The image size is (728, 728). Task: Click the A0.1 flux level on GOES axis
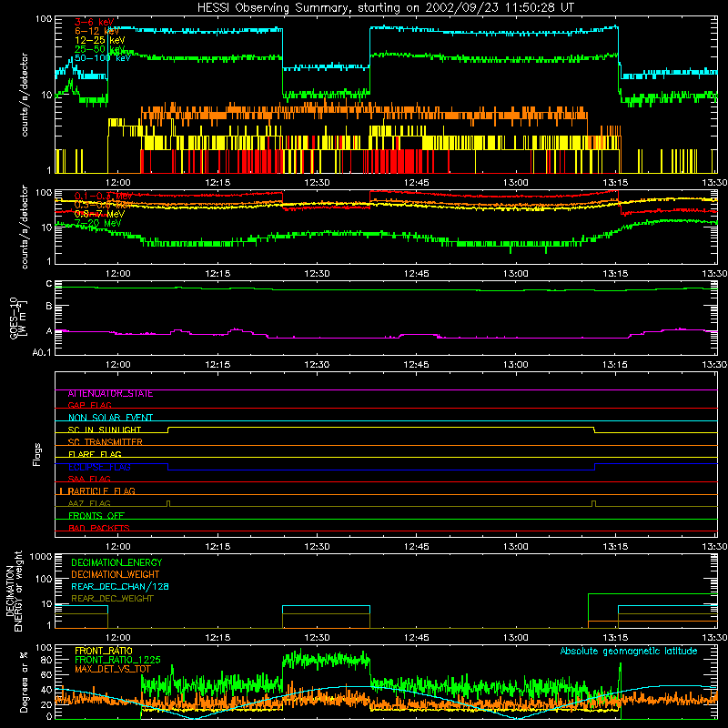pos(42,353)
